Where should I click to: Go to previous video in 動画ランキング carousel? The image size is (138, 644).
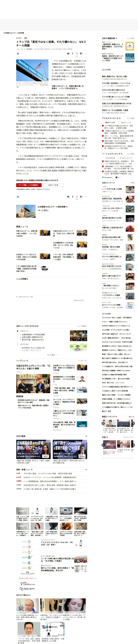[x=103, y=424]
